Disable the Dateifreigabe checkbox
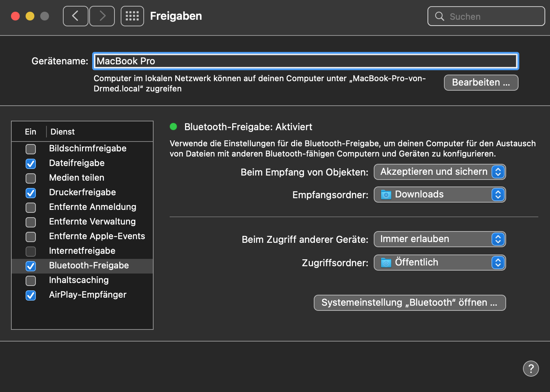This screenshot has height=392, width=550. point(31,163)
